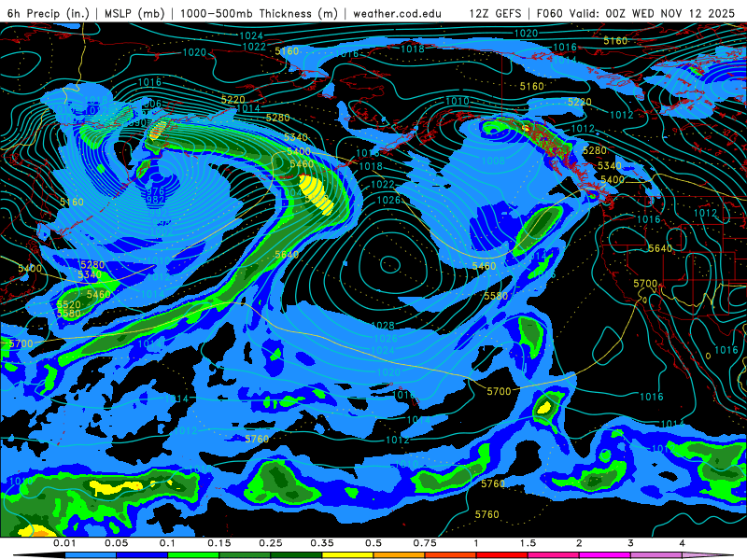747x560 pixels.
Task: Select the orange-red 0.75 legend swatch
Action: pos(451,555)
